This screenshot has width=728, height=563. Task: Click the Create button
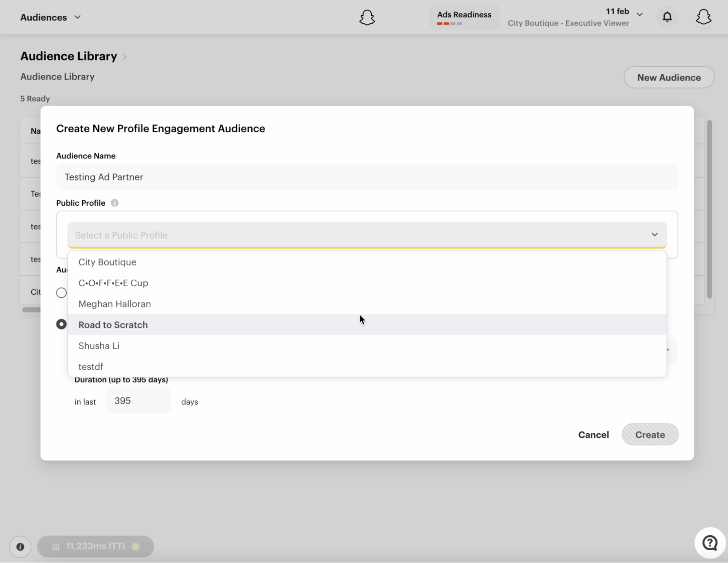click(x=650, y=434)
